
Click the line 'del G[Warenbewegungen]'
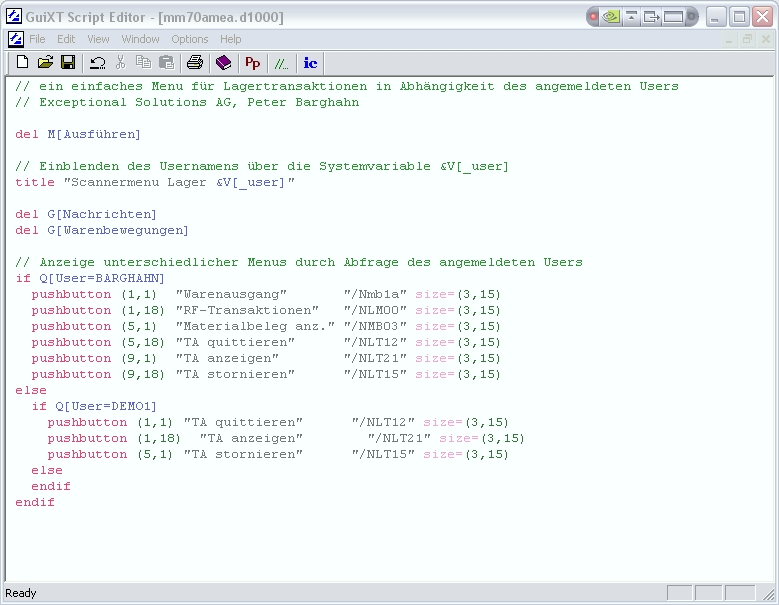point(102,230)
